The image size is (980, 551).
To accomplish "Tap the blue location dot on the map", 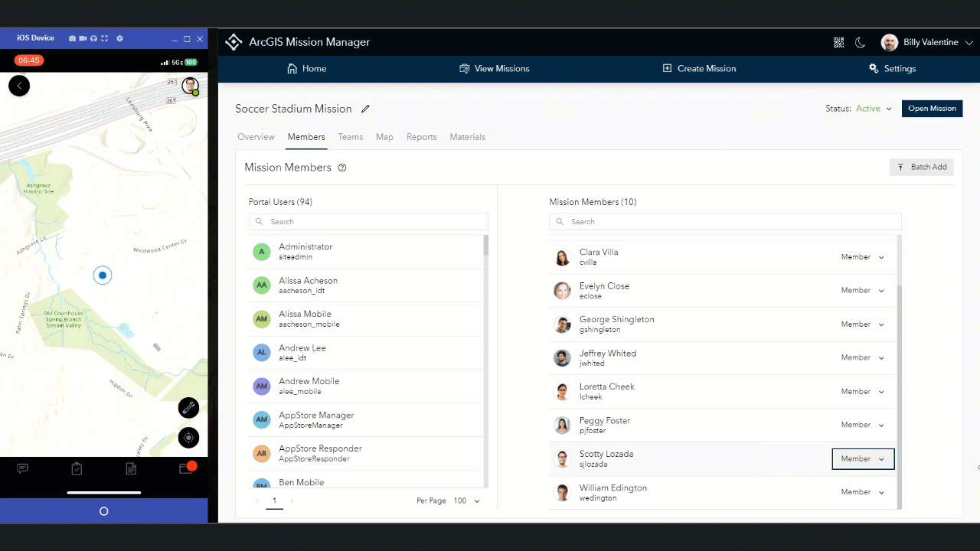I will pos(103,275).
